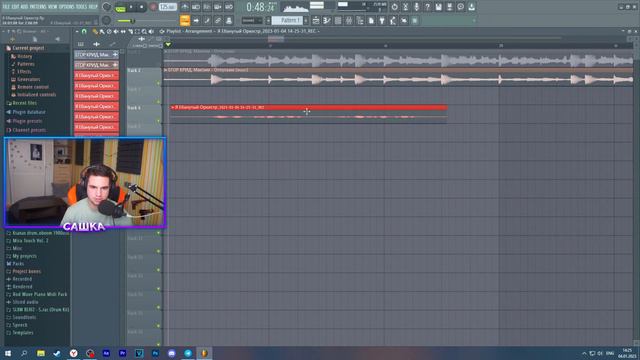This screenshot has width=640, height=360.
Task: Toggle the metronome icon
Action: coord(185,7)
